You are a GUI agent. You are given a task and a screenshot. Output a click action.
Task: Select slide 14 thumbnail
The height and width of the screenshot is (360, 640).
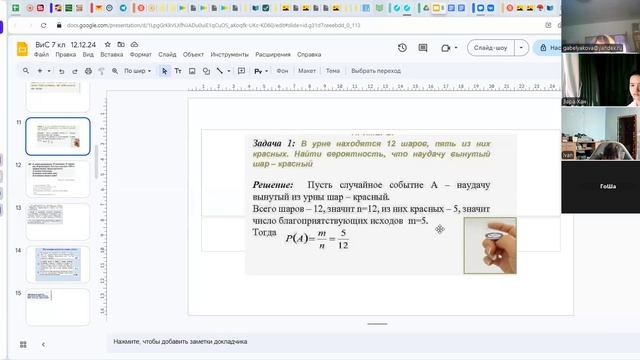58,264
